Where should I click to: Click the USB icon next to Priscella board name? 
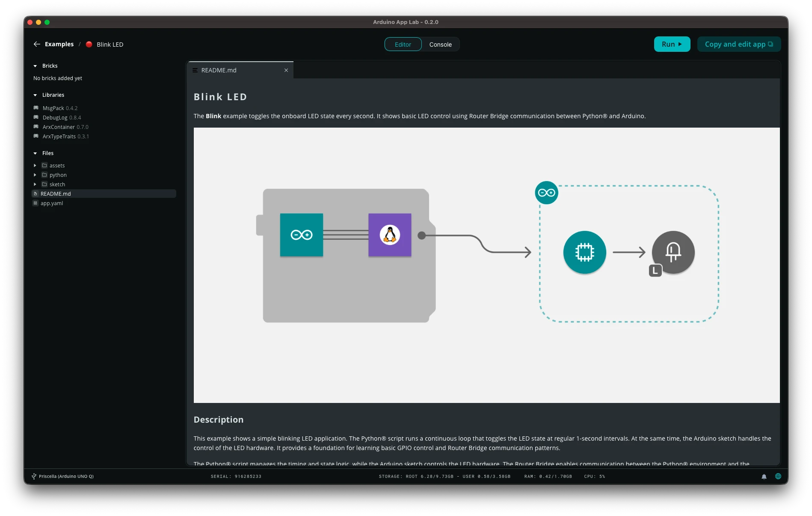click(x=33, y=476)
